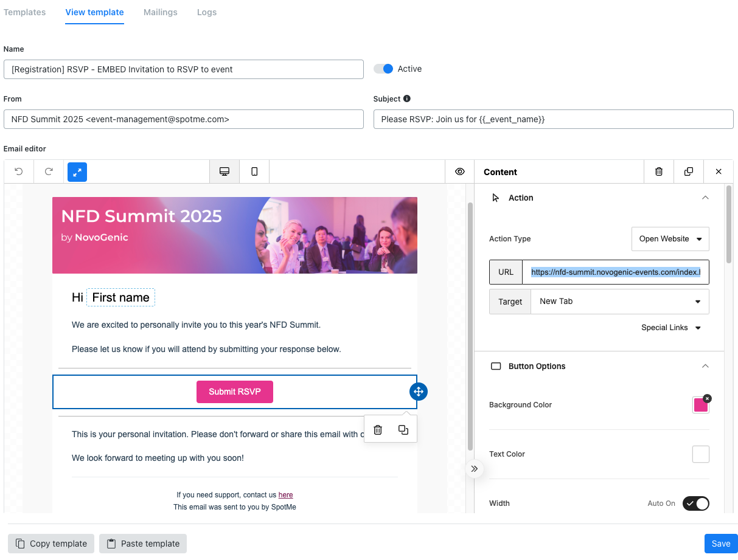Viewport: 738px width, 560px height.
Task: Select the First name merge tag
Action: 120,297
